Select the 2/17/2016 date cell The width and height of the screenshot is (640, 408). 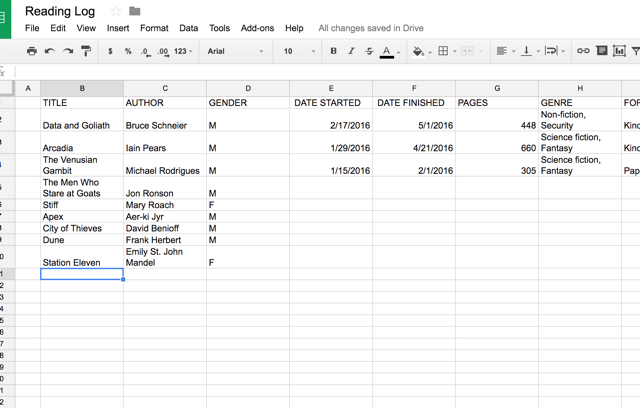[x=331, y=120]
